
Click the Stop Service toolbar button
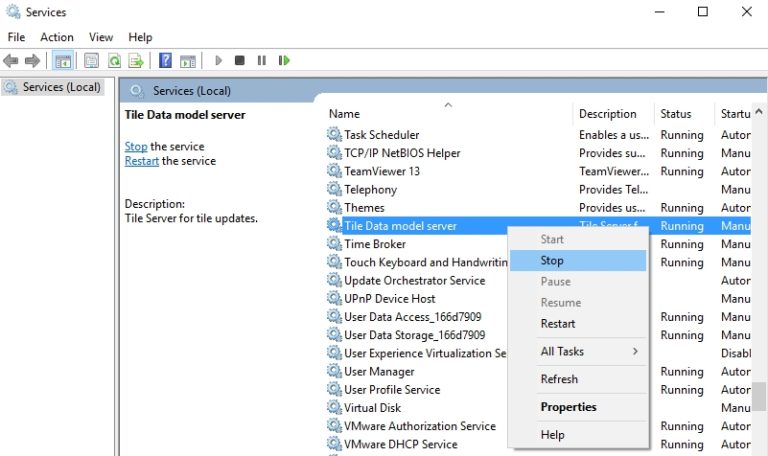pos(240,61)
